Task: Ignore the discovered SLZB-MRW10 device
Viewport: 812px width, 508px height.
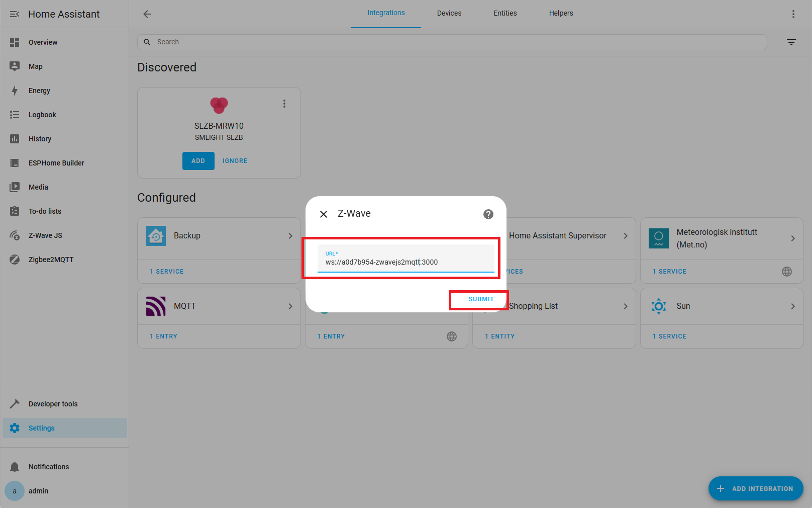Action: click(235, 161)
